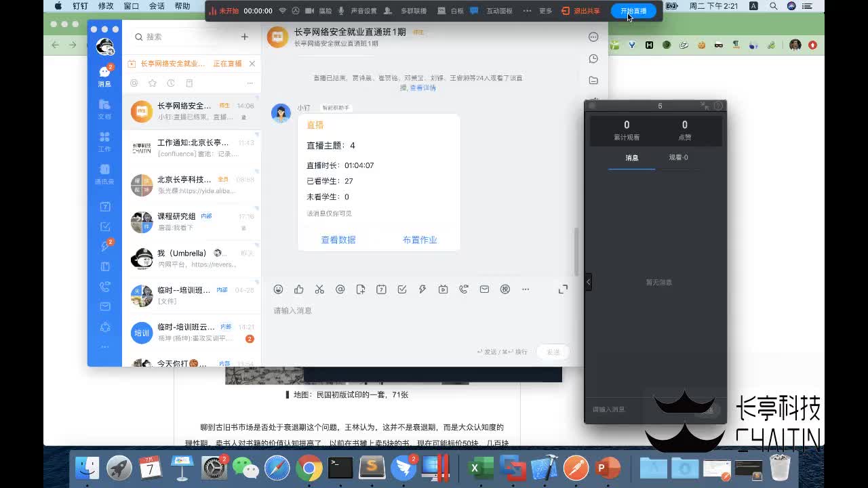Open the 文档 (Documents) sidebar section
Screen dimensions: 868x488
click(104, 108)
